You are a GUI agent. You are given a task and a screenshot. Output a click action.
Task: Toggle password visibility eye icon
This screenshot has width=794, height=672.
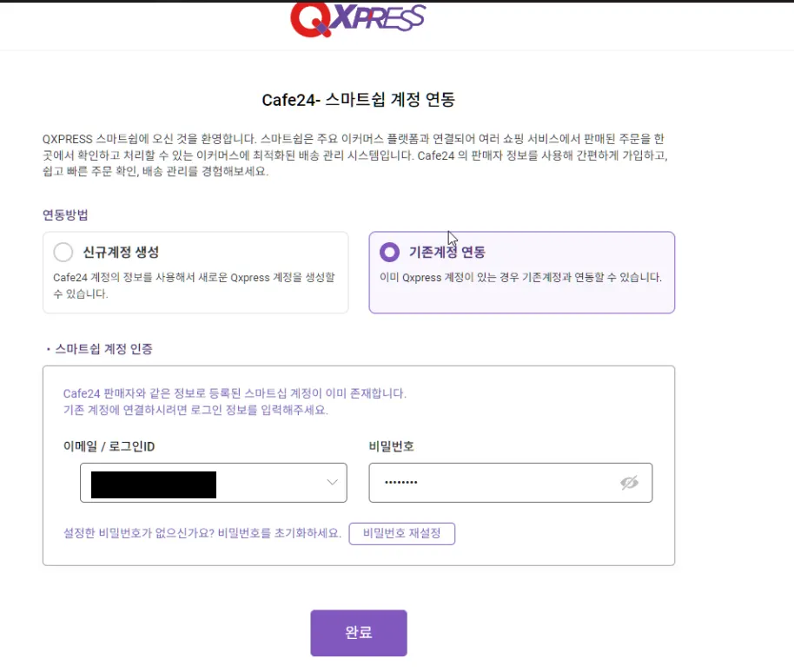pos(629,483)
